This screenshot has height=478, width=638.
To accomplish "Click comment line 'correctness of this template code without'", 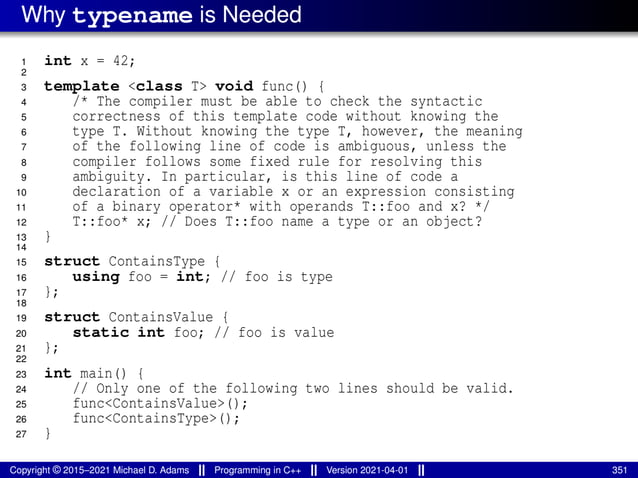I will 286,116.
